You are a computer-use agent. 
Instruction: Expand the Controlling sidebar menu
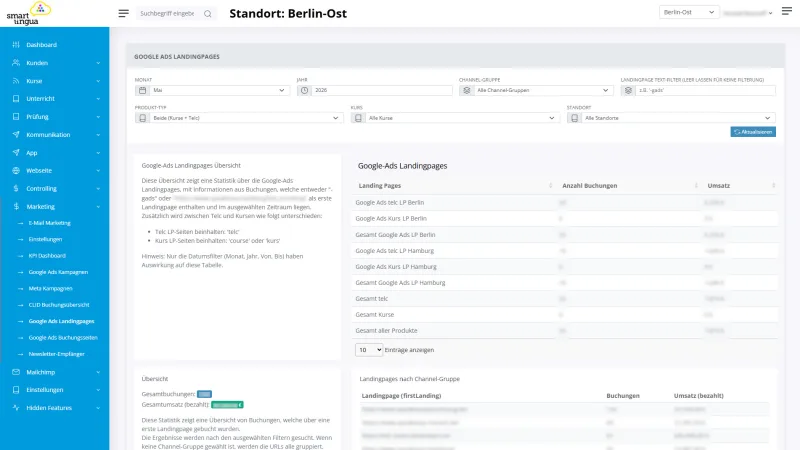coord(55,188)
